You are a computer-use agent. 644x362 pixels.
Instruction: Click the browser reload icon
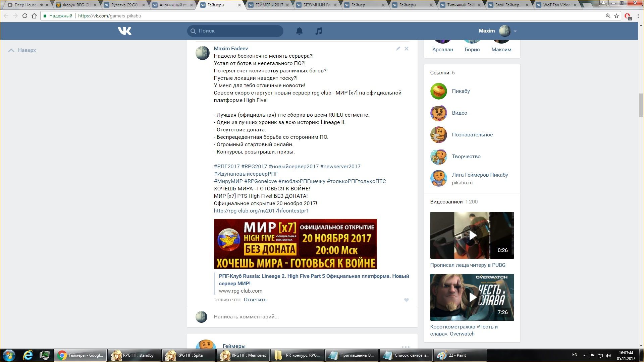24,16
